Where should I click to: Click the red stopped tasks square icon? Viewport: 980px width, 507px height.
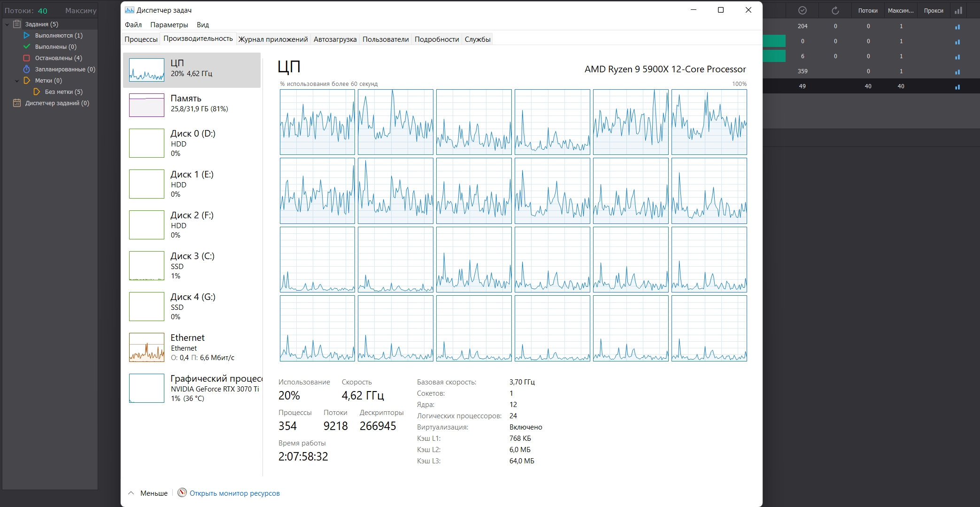(27, 58)
